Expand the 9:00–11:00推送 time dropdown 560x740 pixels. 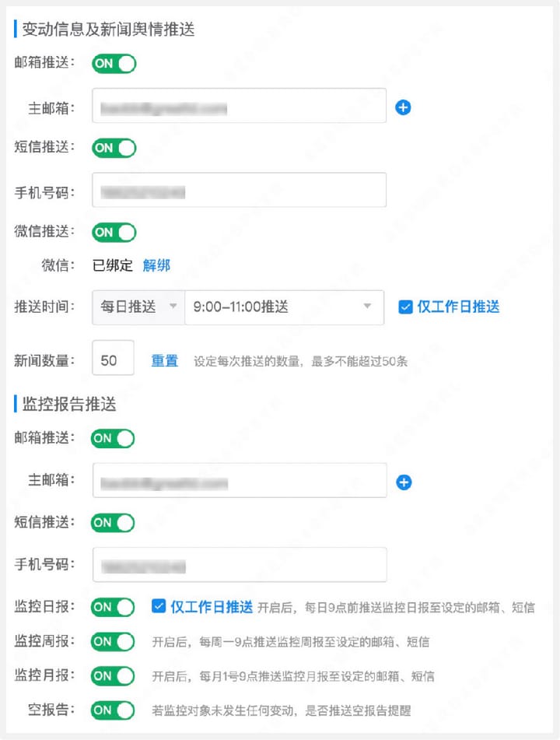(284, 307)
